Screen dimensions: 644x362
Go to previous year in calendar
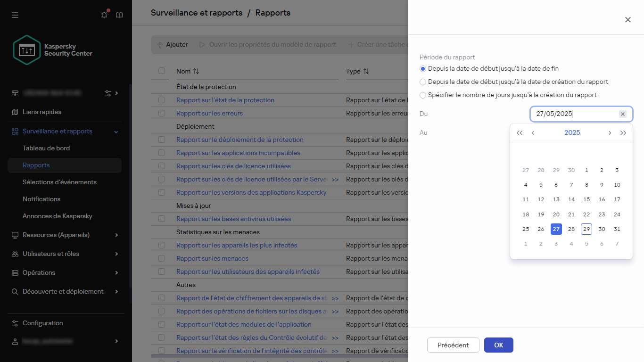(x=520, y=133)
